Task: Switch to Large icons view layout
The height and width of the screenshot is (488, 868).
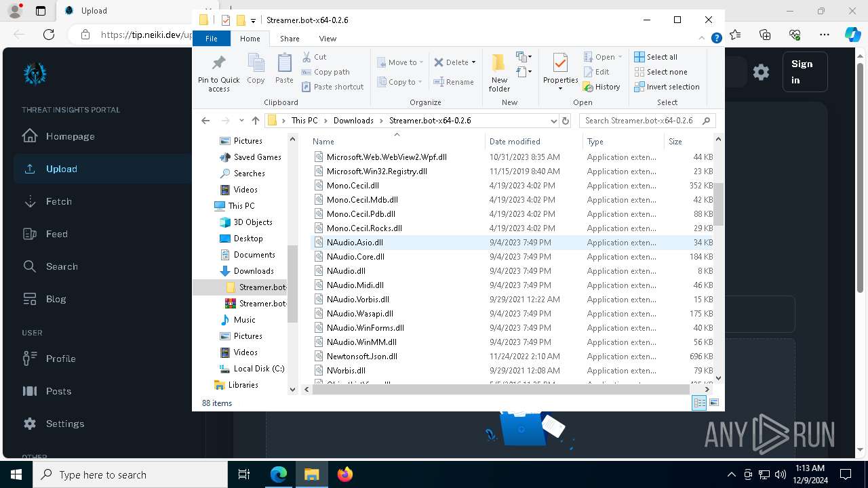Action: pos(713,403)
